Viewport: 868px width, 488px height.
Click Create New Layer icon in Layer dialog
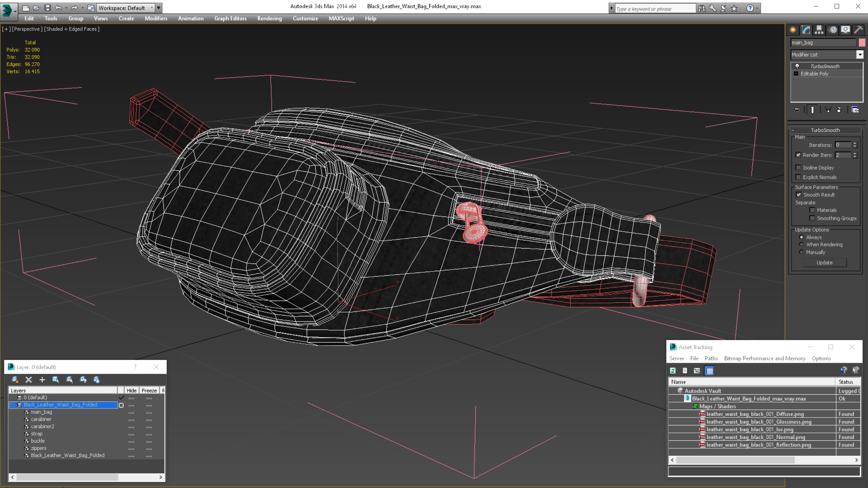[15, 380]
